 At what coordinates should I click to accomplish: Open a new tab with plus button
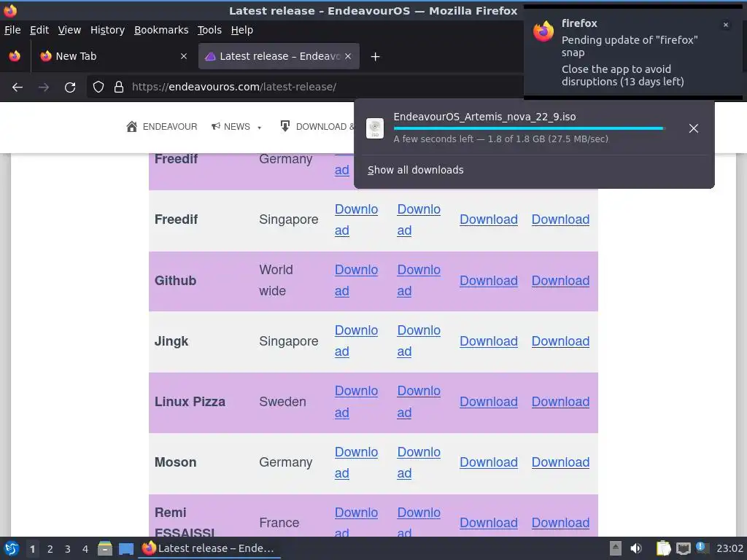pyautogui.click(x=376, y=57)
